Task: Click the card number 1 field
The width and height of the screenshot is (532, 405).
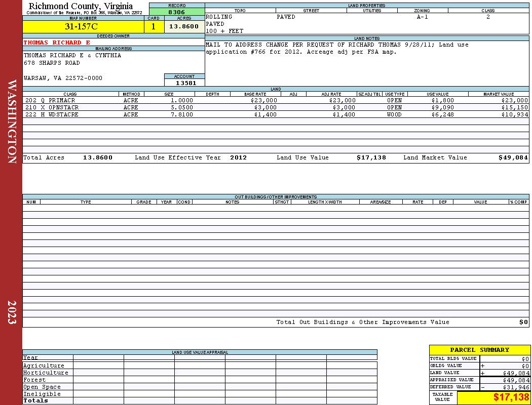Action: 154,26
